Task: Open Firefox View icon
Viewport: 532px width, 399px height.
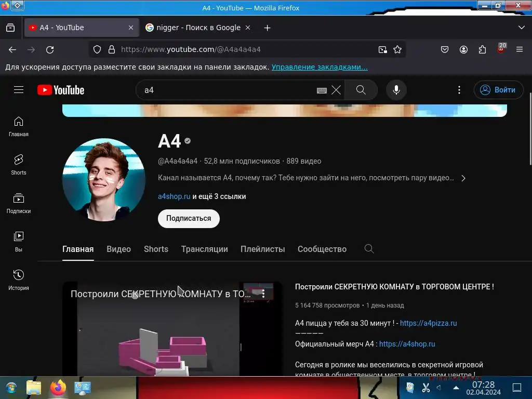Action: coord(10,28)
